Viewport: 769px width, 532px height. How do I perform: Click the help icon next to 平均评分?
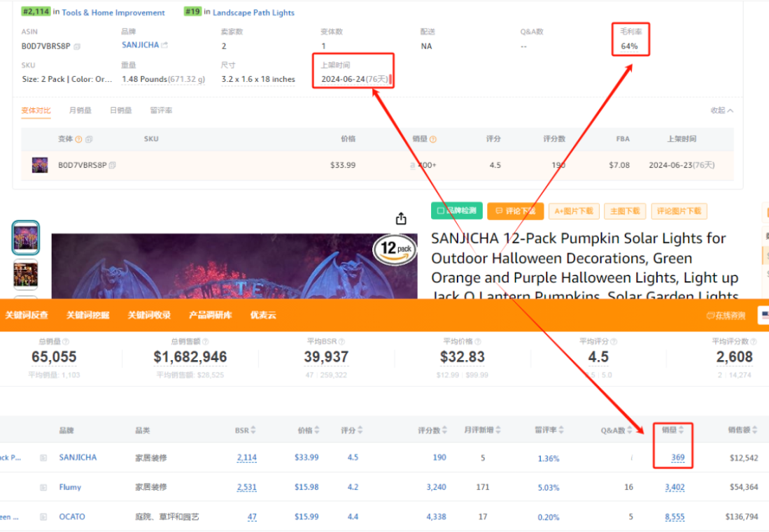coord(614,341)
